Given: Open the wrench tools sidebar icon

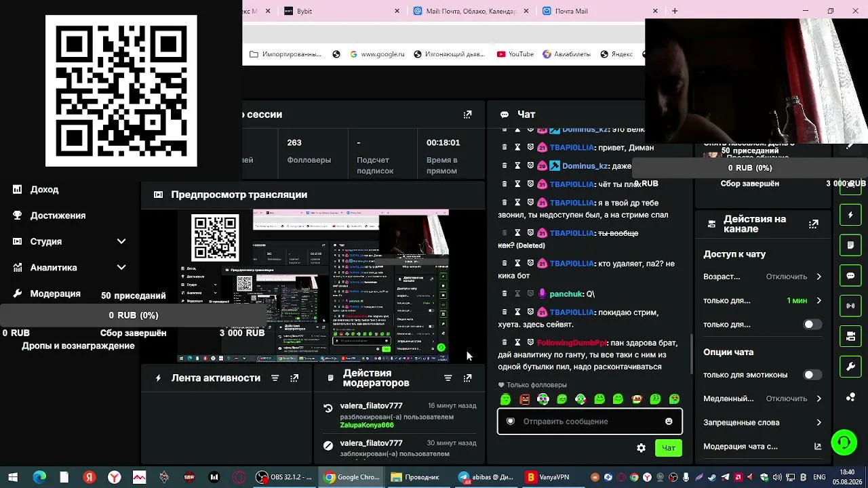Looking at the screenshot, I should [x=850, y=367].
